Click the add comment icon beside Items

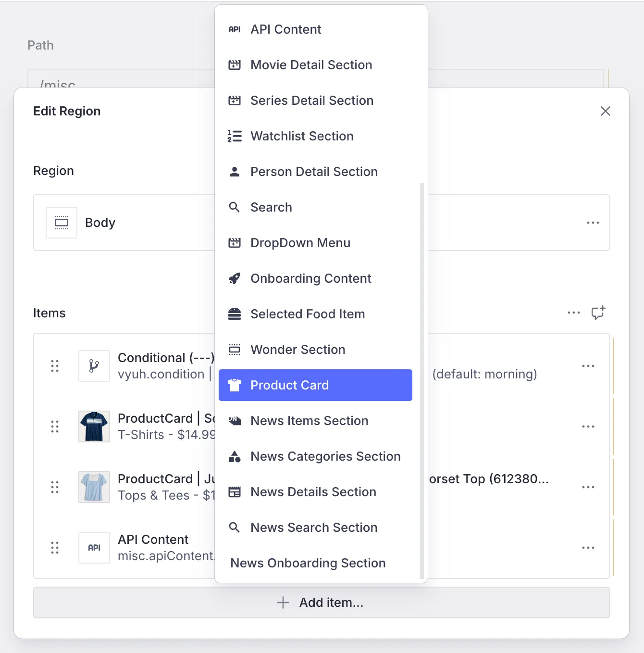598,313
